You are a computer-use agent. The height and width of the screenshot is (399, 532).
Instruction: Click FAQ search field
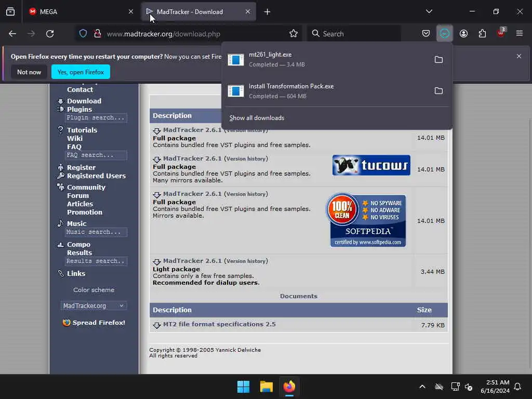pyautogui.click(x=96, y=155)
